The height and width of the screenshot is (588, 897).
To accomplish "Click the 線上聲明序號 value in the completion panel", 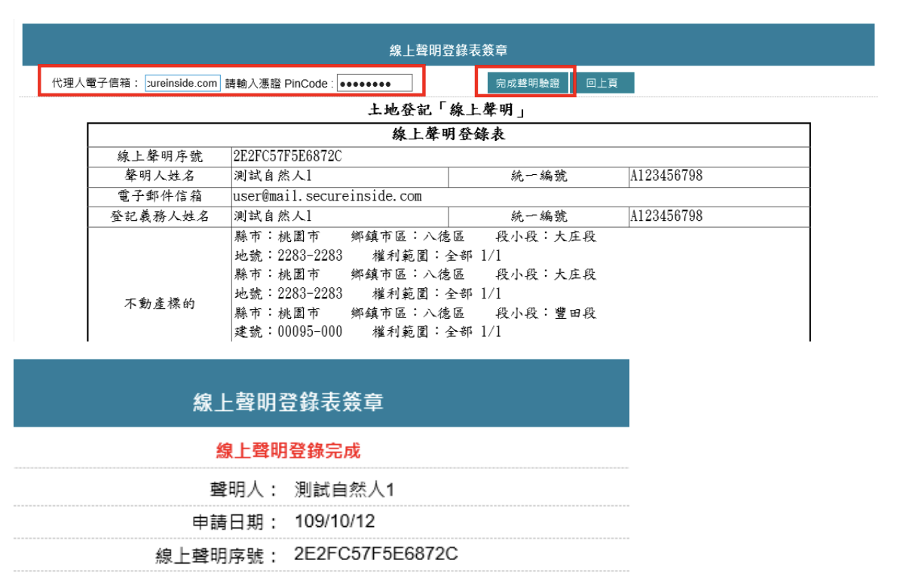I will click(x=375, y=555).
